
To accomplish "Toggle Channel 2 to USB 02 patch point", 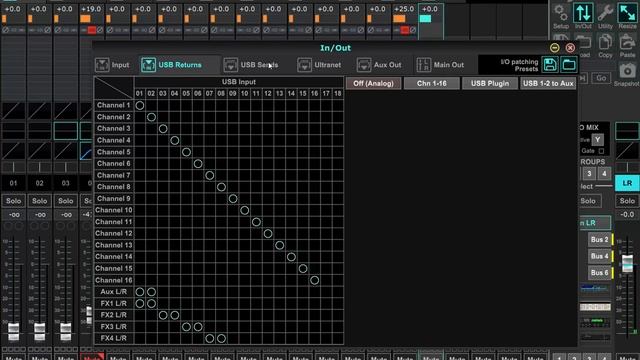I will pyautogui.click(x=151, y=117).
